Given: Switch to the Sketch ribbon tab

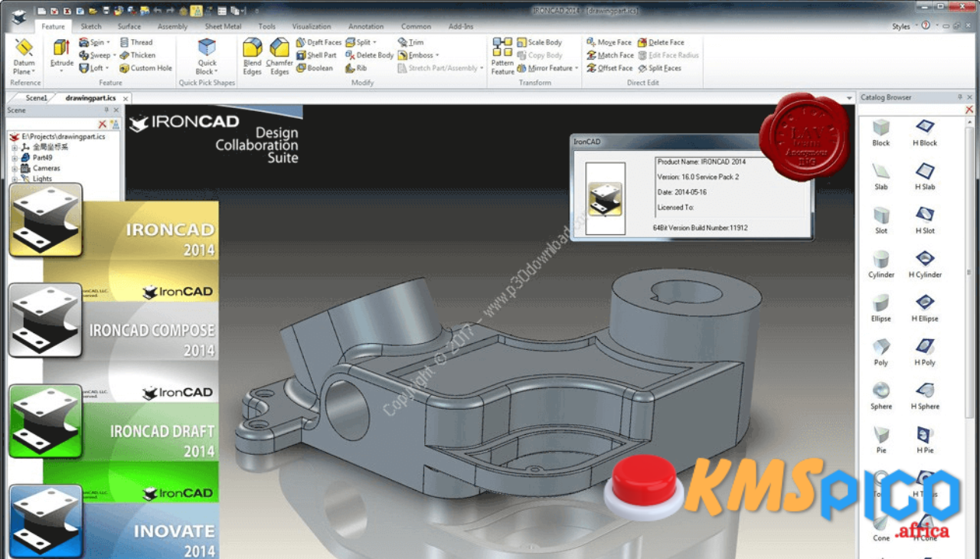Looking at the screenshot, I should pos(91,26).
